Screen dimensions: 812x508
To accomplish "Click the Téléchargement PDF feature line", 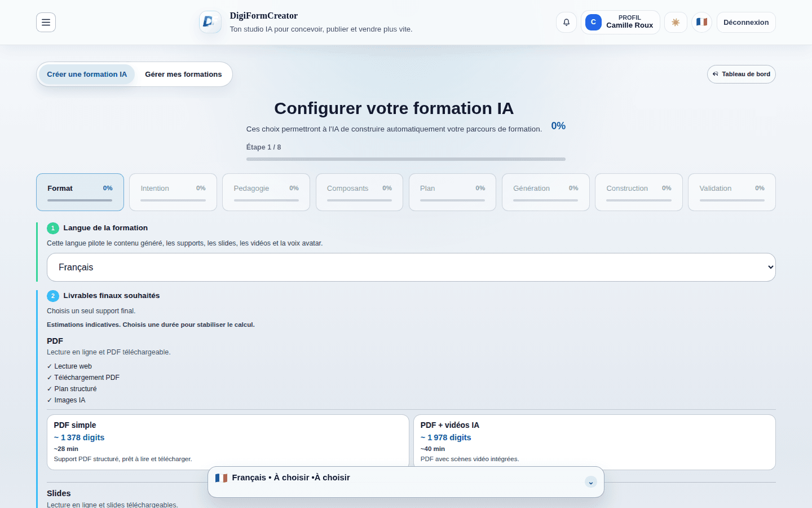I will (83, 378).
